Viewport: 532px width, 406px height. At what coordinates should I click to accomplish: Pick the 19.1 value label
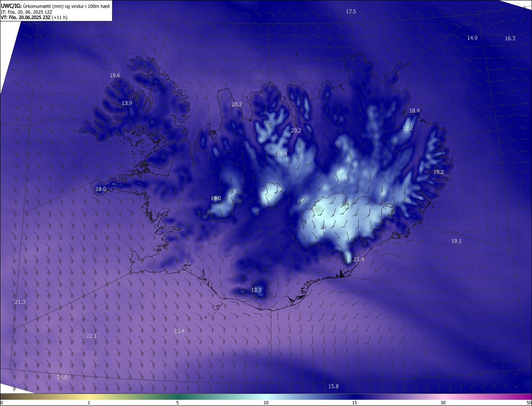(456, 241)
